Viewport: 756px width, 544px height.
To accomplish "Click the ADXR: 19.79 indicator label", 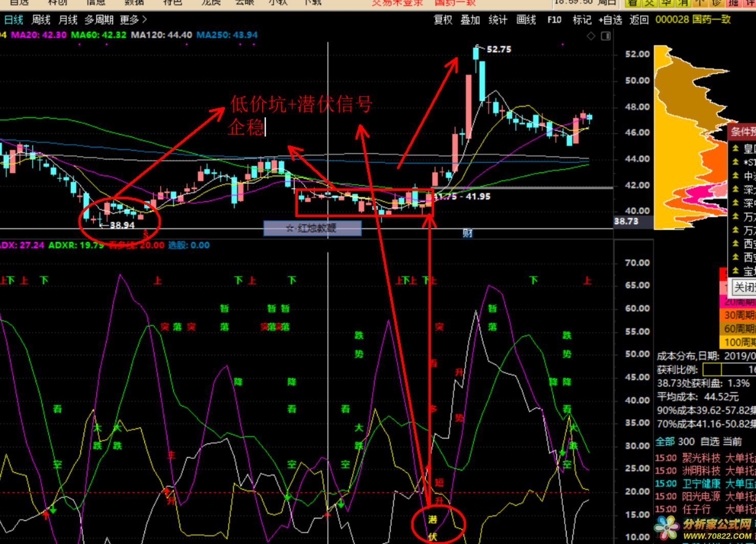I will [76, 245].
